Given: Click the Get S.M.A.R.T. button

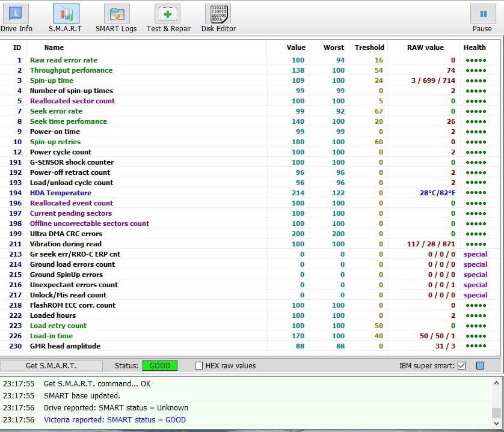Looking at the screenshot, I should (x=52, y=365).
